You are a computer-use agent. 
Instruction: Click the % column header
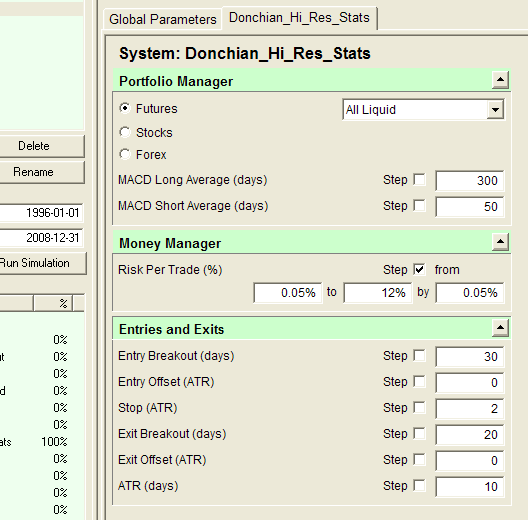click(53, 303)
